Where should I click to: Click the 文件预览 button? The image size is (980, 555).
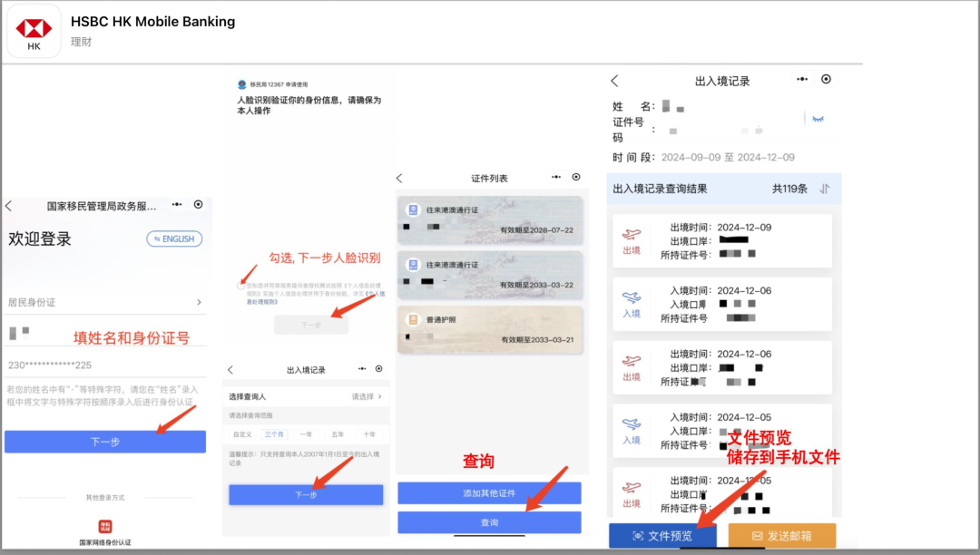[662, 536]
